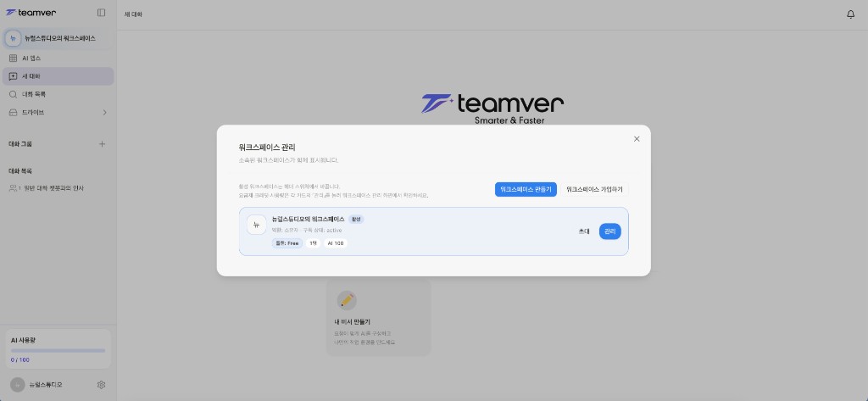The image size is (868, 401).
Task: Open the notification bell
Action: click(x=851, y=14)
